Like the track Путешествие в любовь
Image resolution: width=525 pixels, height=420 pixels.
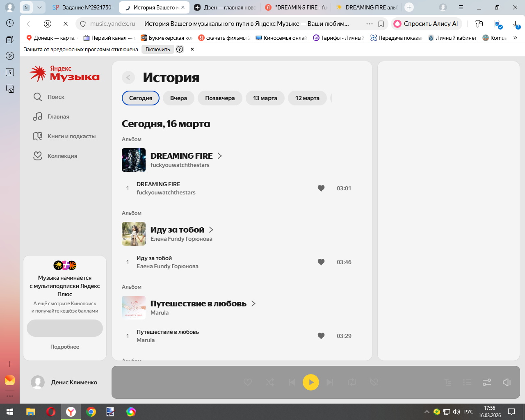click(321, 336)
